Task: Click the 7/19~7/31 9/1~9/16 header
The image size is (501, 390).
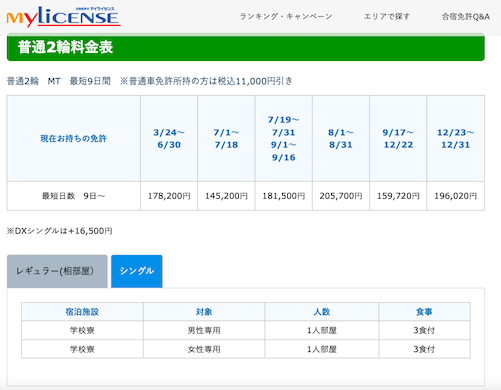Action: pos(284,138)
